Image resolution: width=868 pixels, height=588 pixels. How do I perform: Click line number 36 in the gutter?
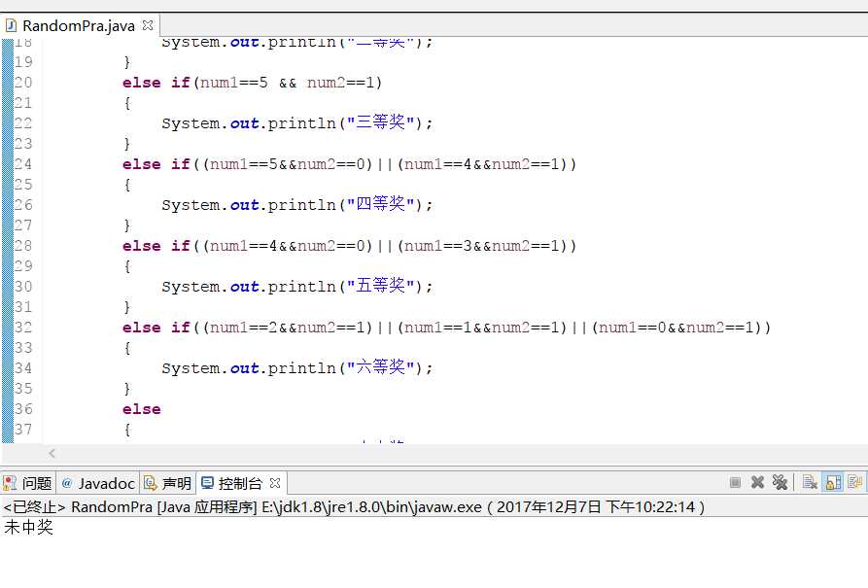[x=23, y=409]
